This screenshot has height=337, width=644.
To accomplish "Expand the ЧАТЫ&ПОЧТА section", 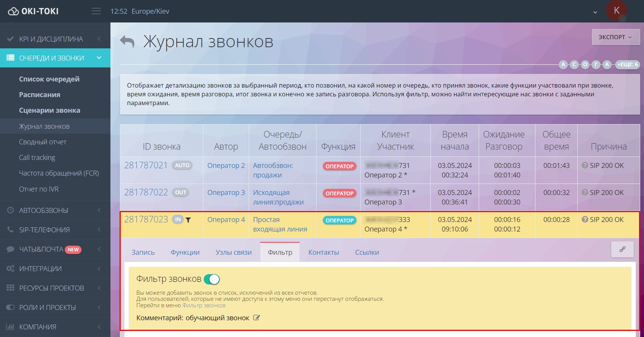I will (99, 249).
